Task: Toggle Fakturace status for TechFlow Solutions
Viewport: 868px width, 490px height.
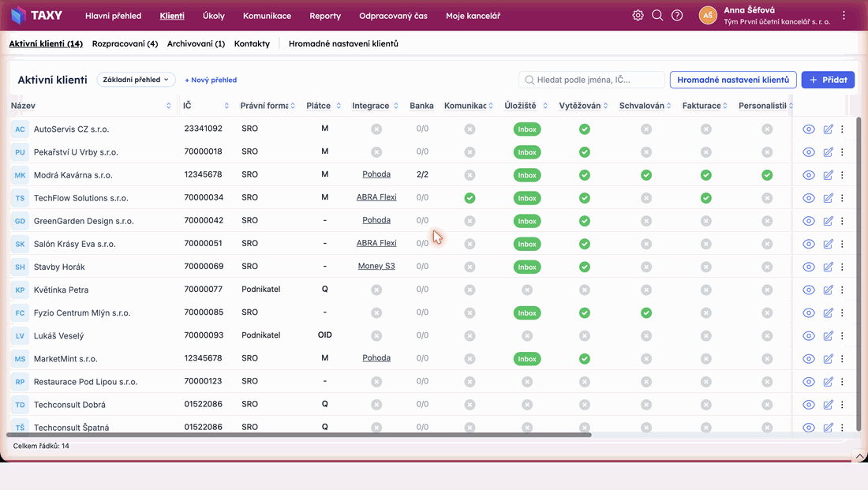Action: tap(705, 198)
